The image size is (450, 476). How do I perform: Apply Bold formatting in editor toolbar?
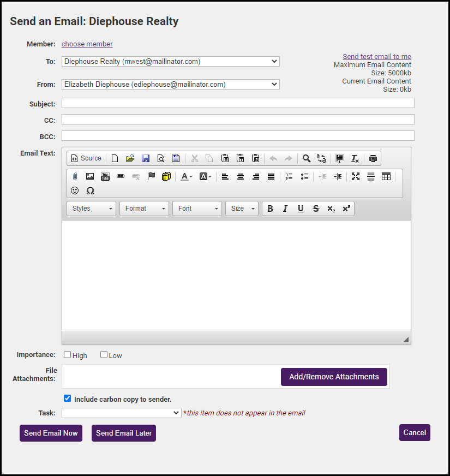pyautogui.click(x=270, y=209)
